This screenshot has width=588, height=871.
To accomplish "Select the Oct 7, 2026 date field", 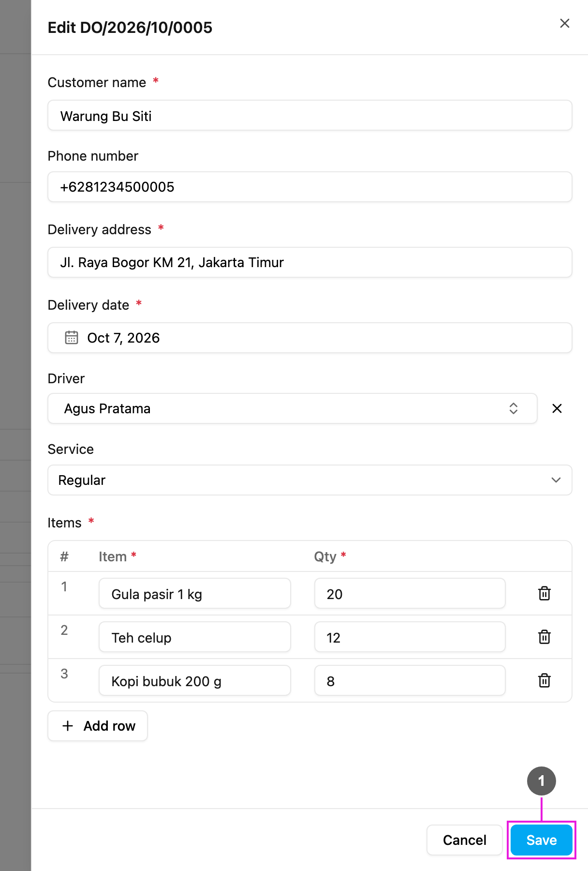I will click(310, 338).
